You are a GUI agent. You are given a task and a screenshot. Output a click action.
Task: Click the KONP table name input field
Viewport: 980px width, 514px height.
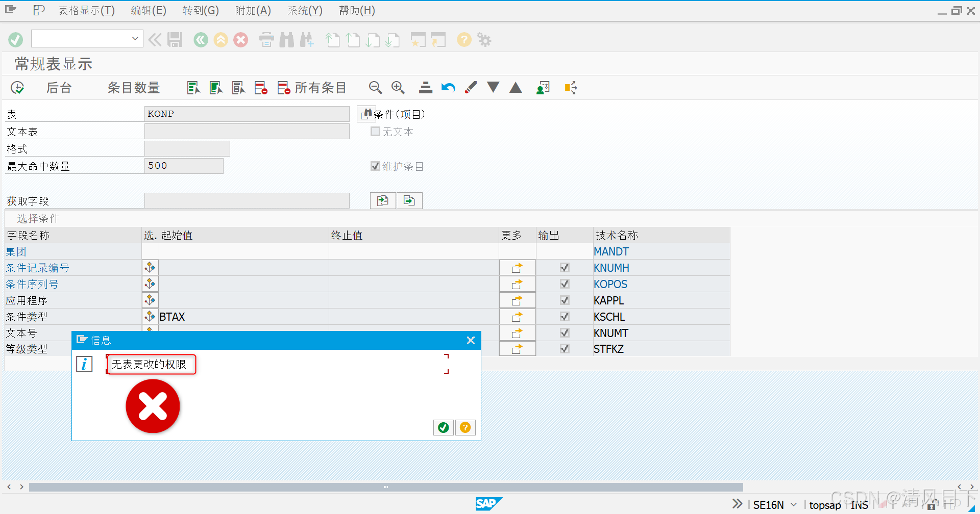(x=247, y=113)
